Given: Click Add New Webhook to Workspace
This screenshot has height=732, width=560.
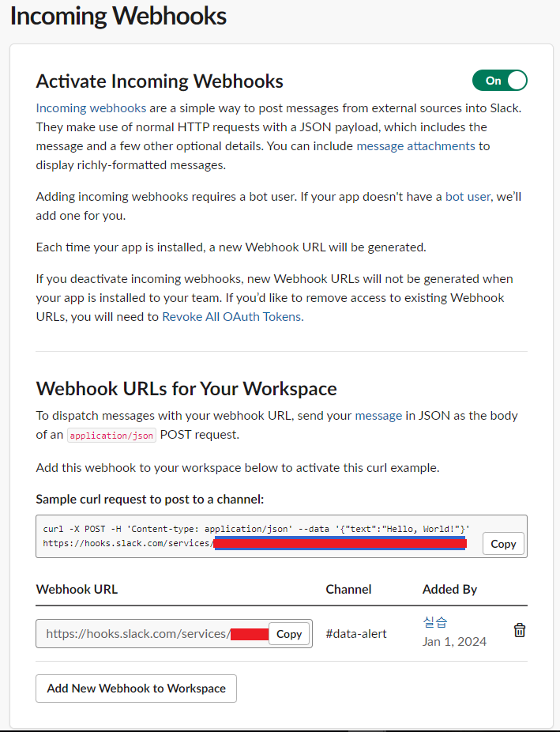Looking at the screenshot, I should click(x=136, y=688).
